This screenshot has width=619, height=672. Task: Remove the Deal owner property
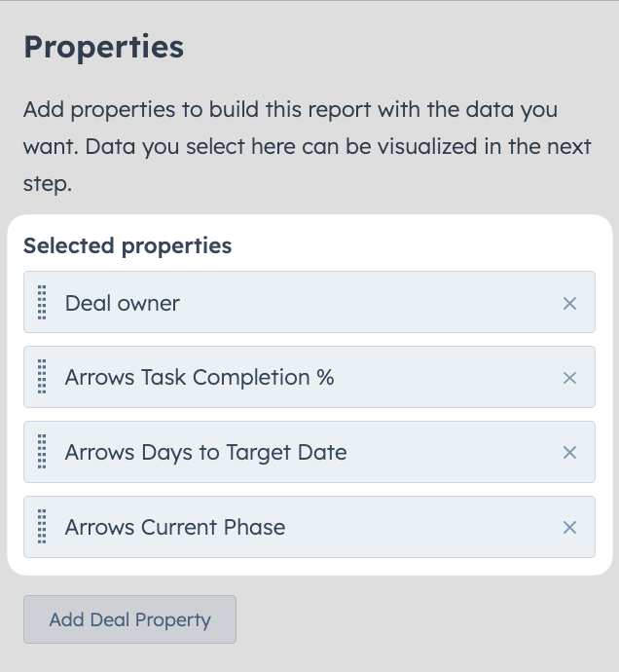(x=569, y=304)
